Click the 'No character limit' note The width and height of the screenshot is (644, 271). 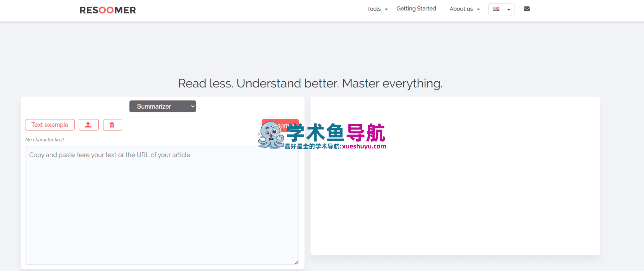45,140
